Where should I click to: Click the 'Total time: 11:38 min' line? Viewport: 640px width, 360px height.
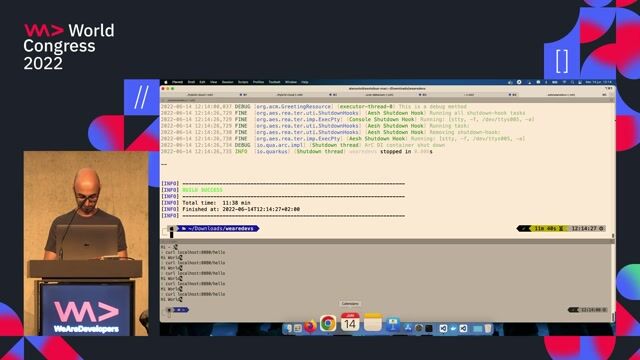[216, 202]
